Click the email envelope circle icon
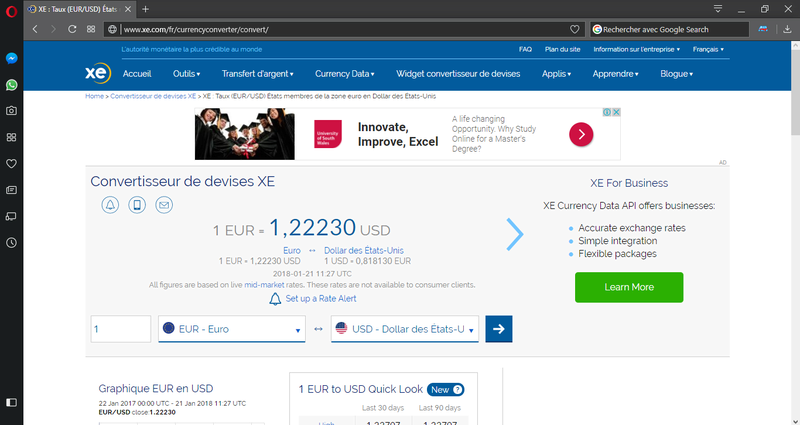 click(x=164, y=205)
